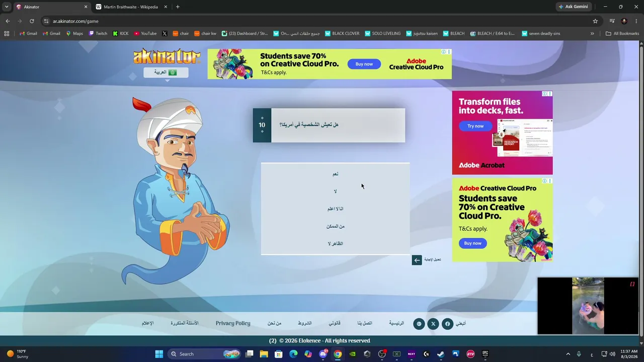
Task: Click the Chrome icon in the taskbar
Action: [x=338, y=354]
